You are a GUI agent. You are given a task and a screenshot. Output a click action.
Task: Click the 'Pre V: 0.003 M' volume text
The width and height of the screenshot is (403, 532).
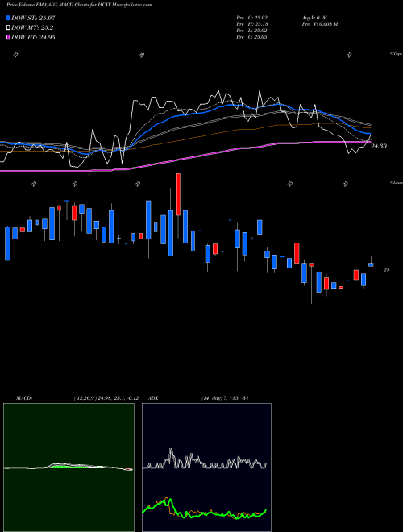coord(319,23)
